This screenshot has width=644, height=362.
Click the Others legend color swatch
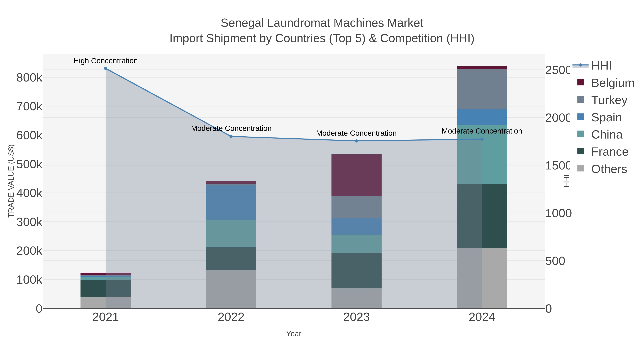(580, 168)
